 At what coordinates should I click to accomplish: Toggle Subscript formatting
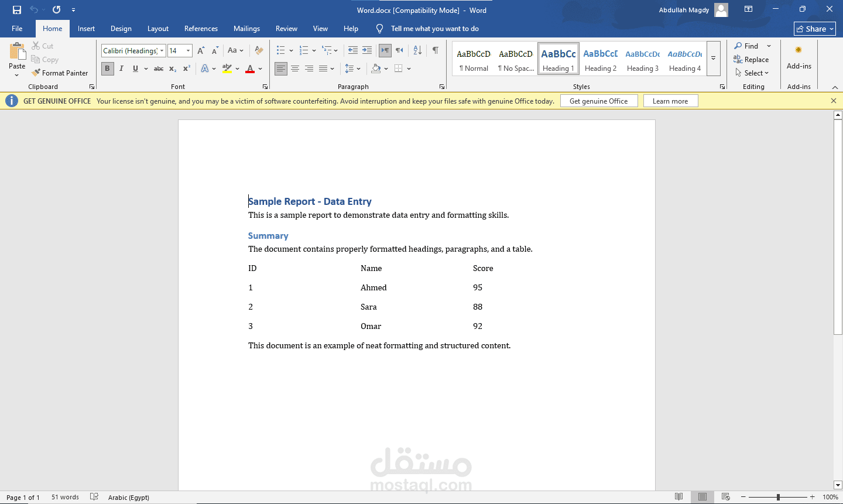pos(173,68)
